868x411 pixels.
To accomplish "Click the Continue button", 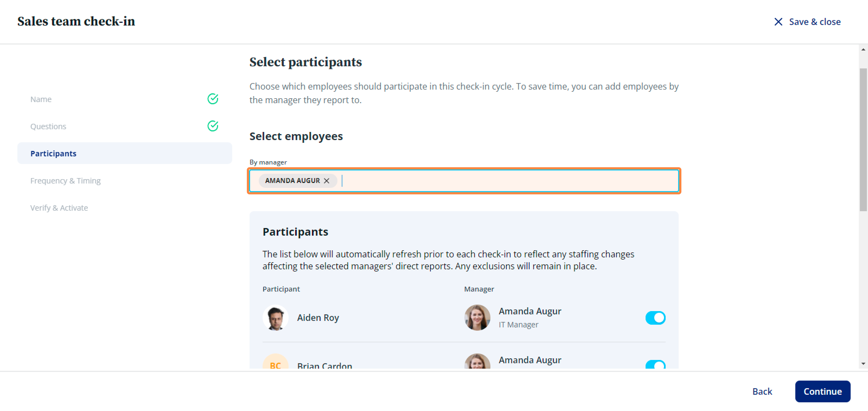I will (x=822, y=391).
